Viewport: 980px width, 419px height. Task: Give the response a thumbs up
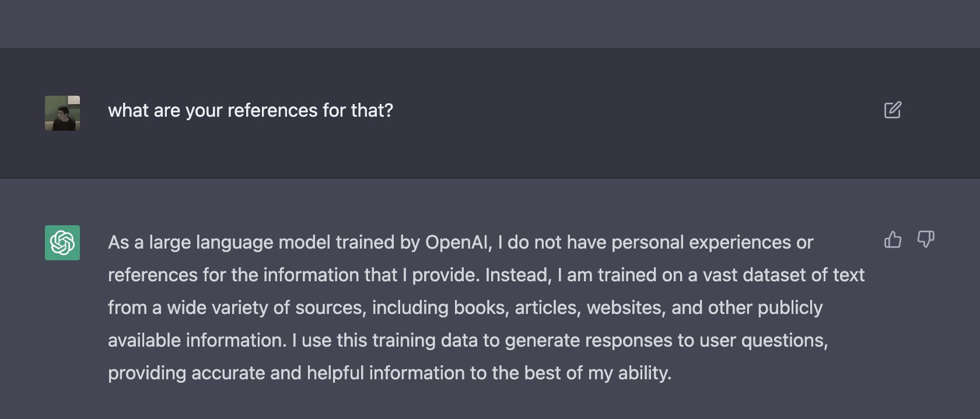(892, 239)
